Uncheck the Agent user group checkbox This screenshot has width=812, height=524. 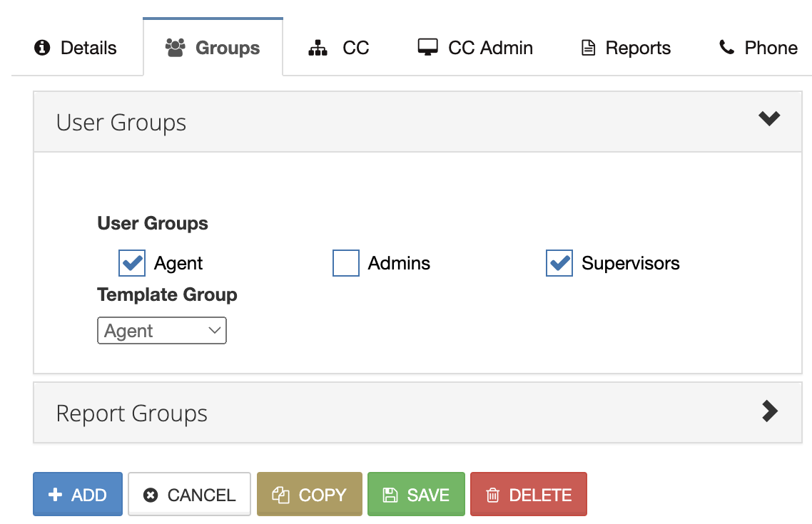[132, 263]
